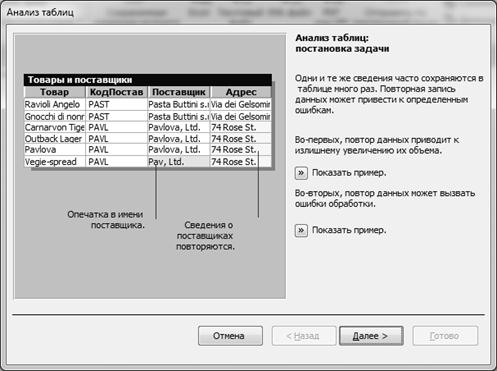497x371 pixels.
Task: Click the Pavlova product cell
Action: coord(55,150)
